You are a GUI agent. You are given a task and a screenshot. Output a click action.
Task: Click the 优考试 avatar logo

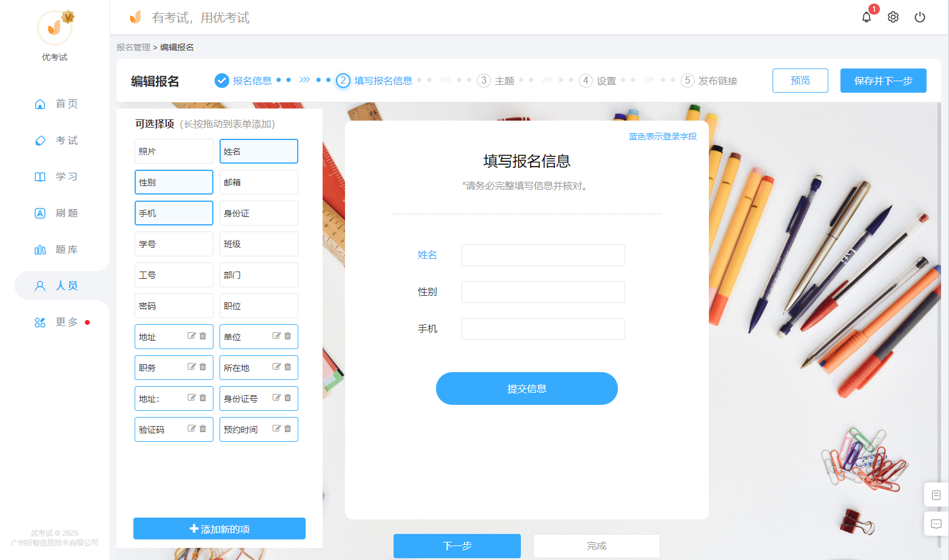pyautogui.click(x=55, y=27)
